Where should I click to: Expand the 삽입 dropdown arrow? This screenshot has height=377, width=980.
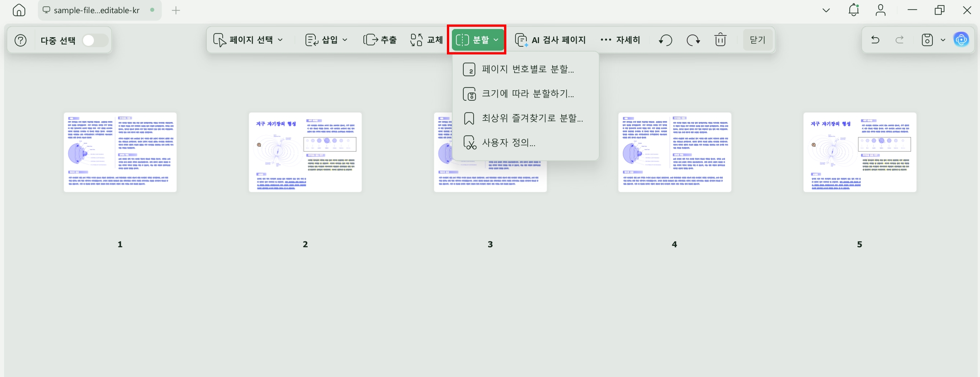coord(345,40)
